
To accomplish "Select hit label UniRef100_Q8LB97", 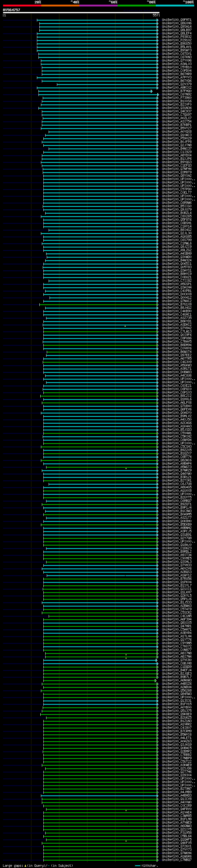I will [x=176, y=30].
